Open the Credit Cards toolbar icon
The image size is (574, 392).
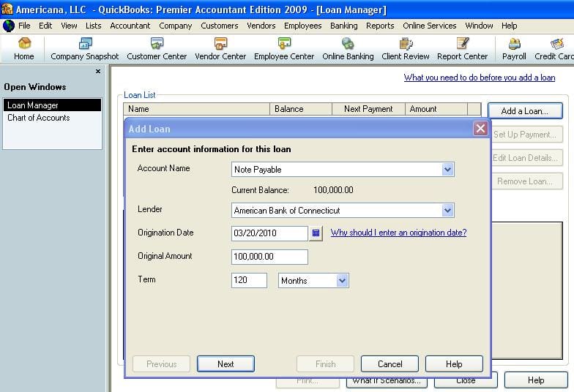tap(554, 48)
